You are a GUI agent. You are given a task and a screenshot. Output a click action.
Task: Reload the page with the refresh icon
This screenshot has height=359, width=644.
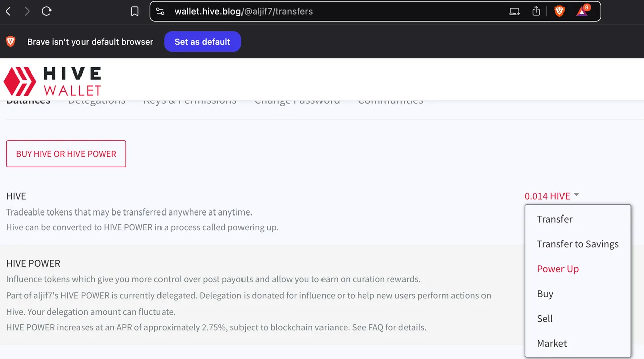[x=47, y=11]
